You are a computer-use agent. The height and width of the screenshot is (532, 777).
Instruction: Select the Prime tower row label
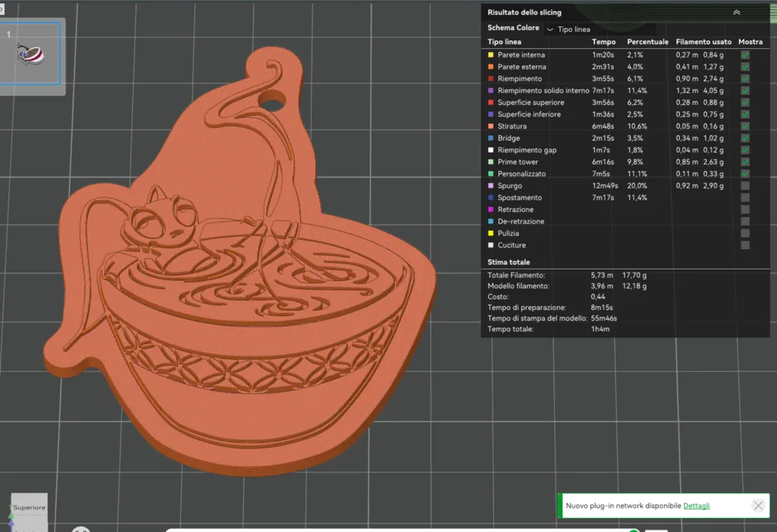coord(517,162)
